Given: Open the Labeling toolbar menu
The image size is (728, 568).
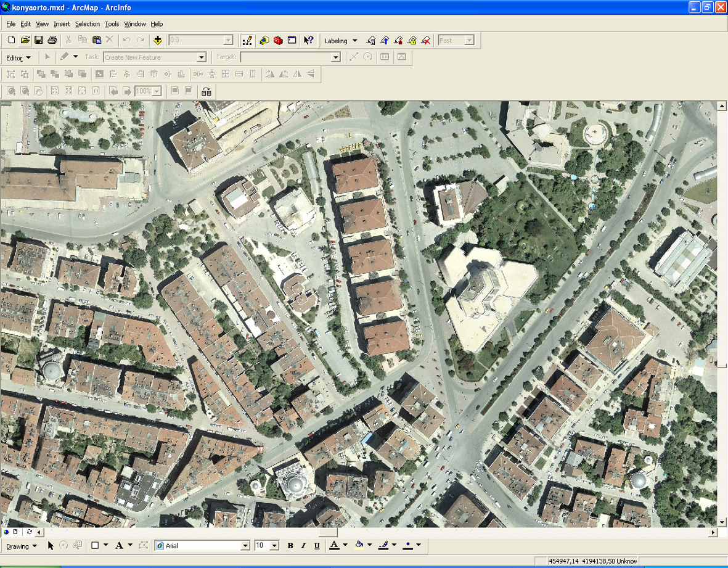Looking at the screenshot, I should tap(341, 41).
